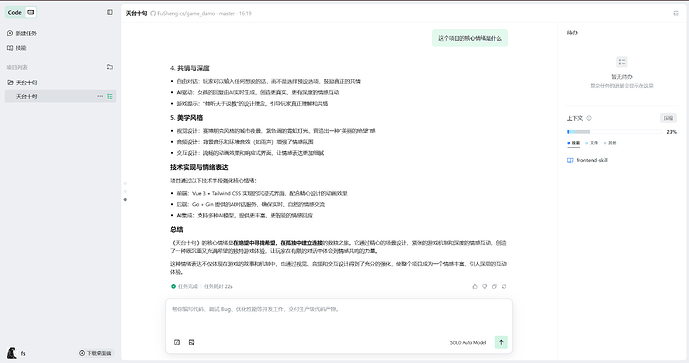Select the gray context legend tab
This screenshot has height=363, width=689.
610,143
